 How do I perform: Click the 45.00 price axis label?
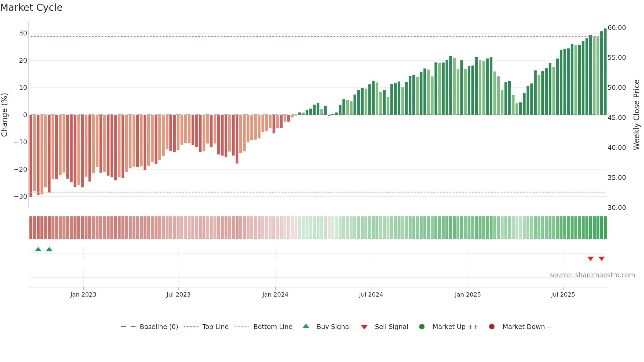617,118
